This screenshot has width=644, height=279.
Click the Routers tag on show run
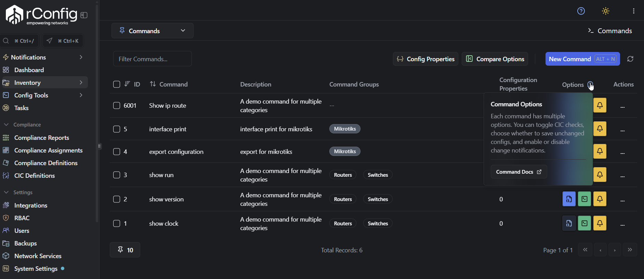pos(343,175)
